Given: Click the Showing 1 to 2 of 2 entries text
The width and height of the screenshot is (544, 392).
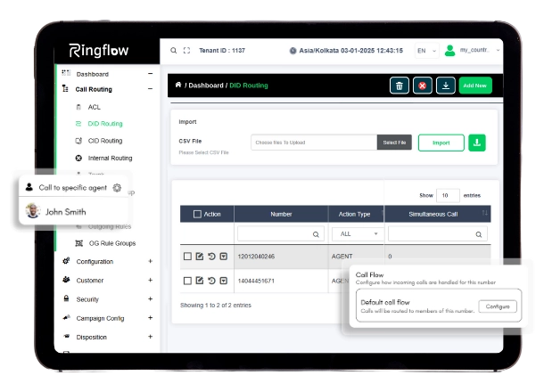Looking at the screenshot, I should (216, 306).
